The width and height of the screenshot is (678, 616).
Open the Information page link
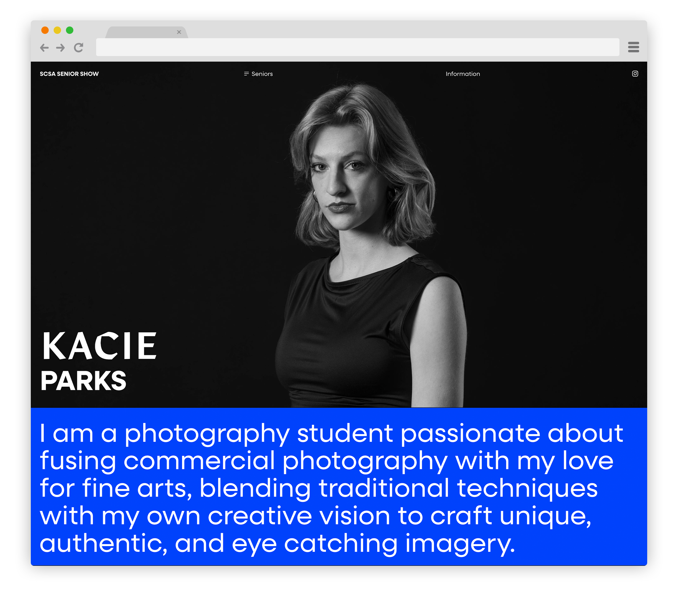pos(462,74)
